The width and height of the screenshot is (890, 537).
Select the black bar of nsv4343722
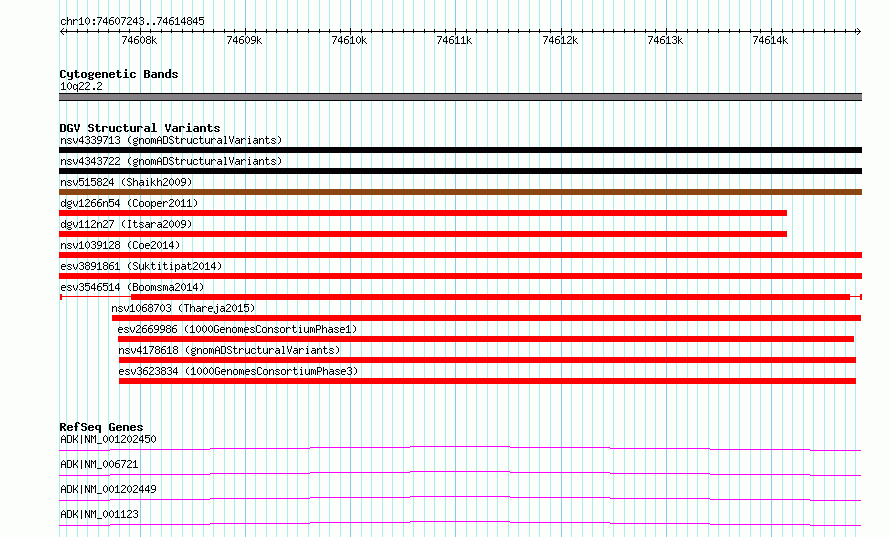click(x=460, y=171)
